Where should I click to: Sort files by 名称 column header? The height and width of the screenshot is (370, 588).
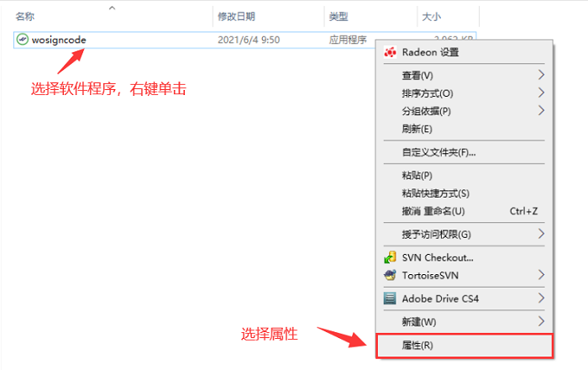(25, 16)
